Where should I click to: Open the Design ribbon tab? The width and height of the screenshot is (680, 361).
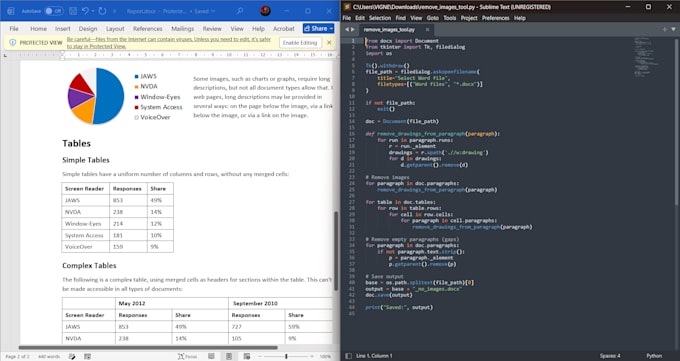coord(88,29)
